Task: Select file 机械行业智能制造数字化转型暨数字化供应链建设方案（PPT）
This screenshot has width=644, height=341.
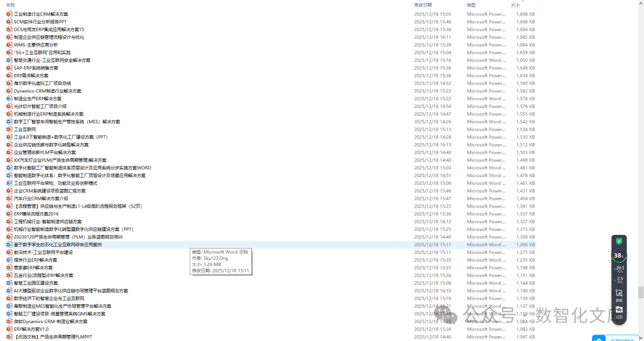Action: [x=73, y=230]
